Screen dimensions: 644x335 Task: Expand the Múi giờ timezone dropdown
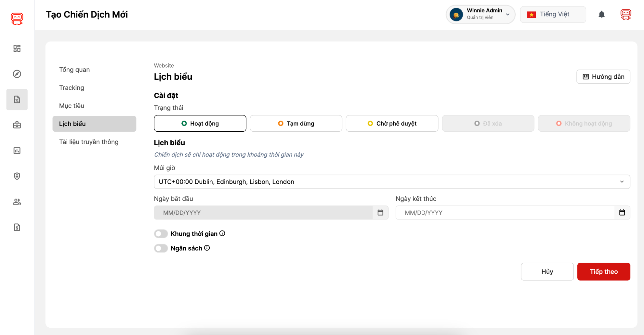point(392,182)
